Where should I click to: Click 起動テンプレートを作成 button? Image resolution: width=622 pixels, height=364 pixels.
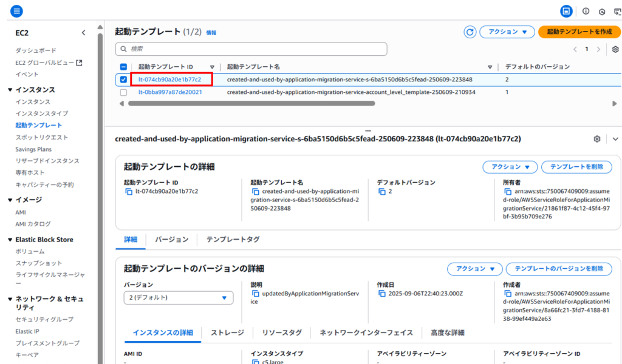579,32
